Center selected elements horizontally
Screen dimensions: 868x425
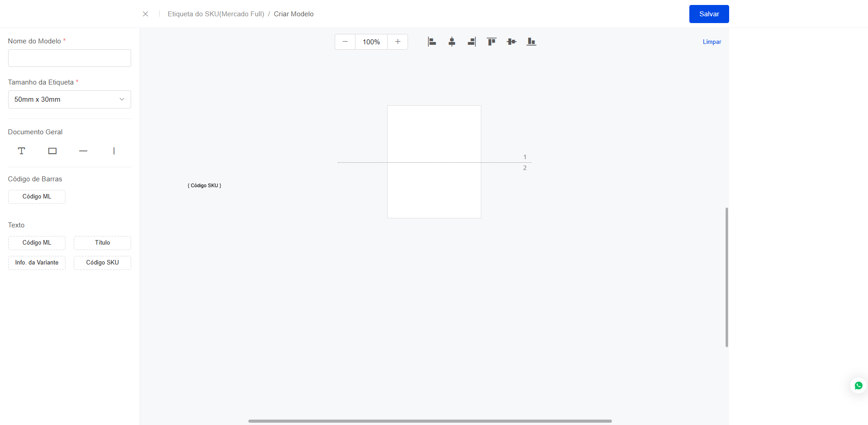tap(452, 42)
